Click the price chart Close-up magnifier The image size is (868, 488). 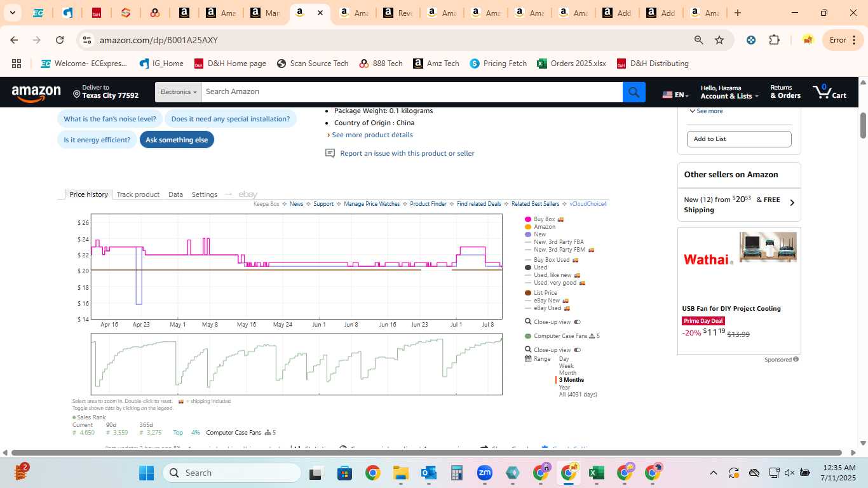click(x=528, y=322)
